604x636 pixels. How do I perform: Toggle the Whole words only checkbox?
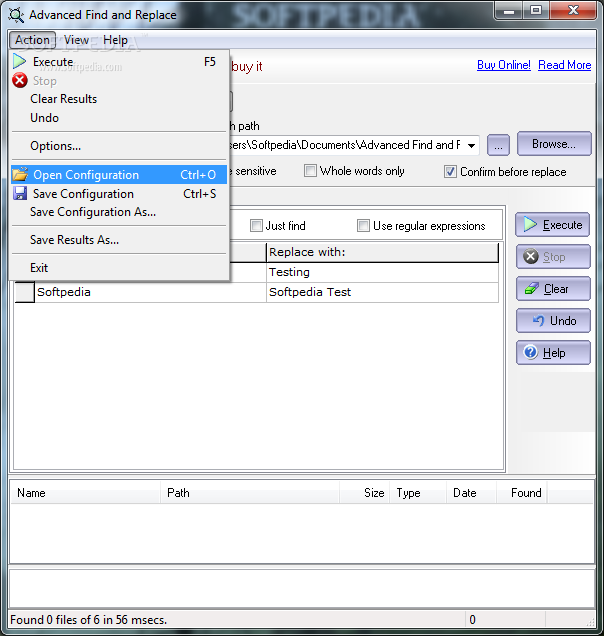click(310, 171)
